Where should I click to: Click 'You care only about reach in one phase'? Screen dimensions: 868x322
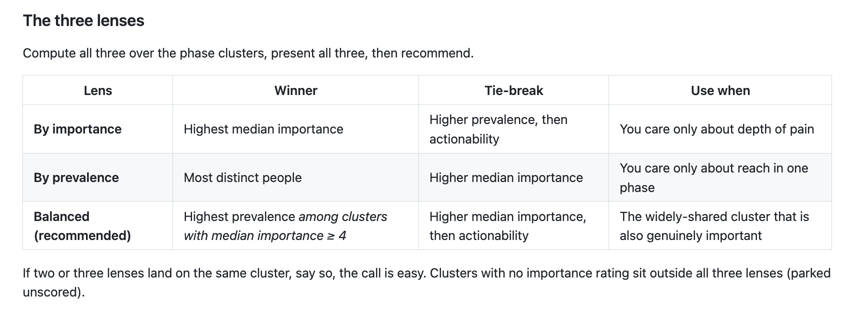point(713,177)
